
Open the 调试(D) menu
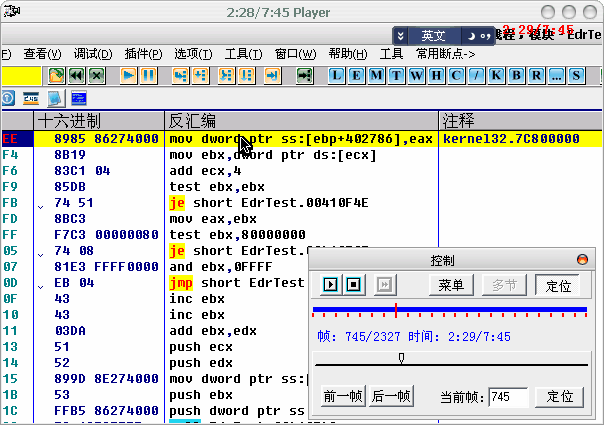(93, 53)
